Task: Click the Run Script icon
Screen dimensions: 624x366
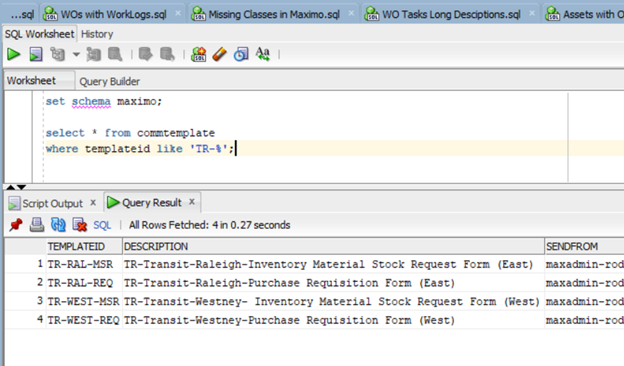Action: [x=36, y=54]
